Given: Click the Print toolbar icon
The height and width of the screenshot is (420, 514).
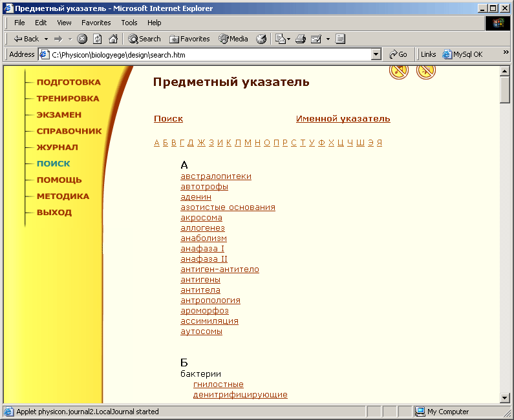Looking at the screenshot, I should (300, 39).
